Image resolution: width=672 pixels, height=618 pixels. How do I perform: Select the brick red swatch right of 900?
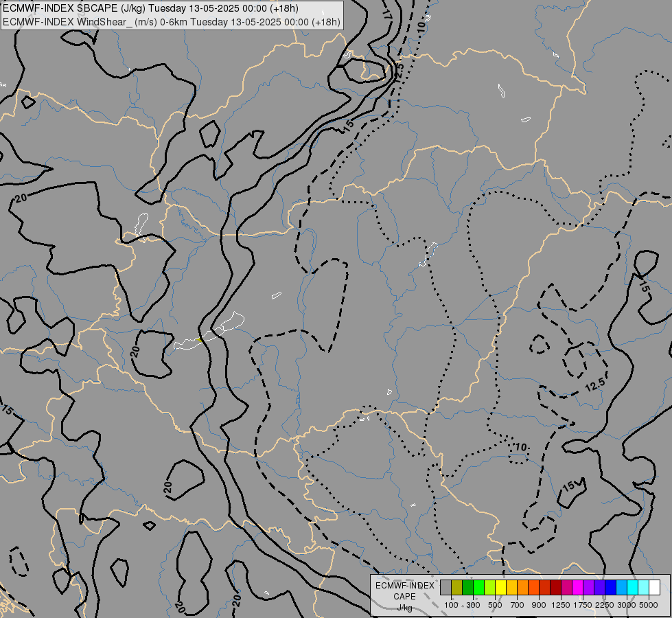pos(545,587)
